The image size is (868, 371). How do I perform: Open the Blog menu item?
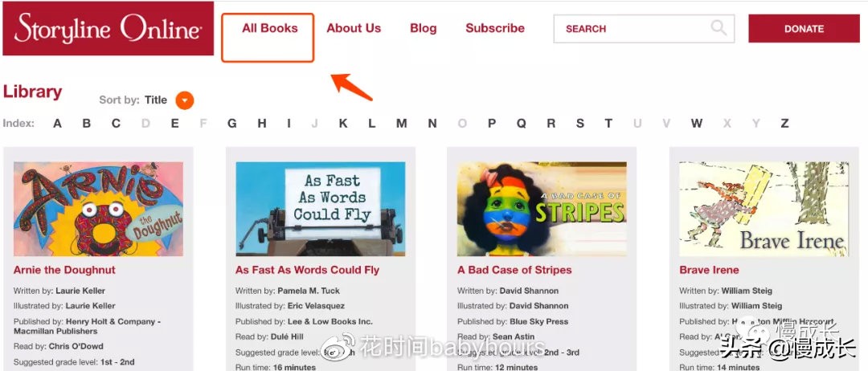tap(423, 28)
